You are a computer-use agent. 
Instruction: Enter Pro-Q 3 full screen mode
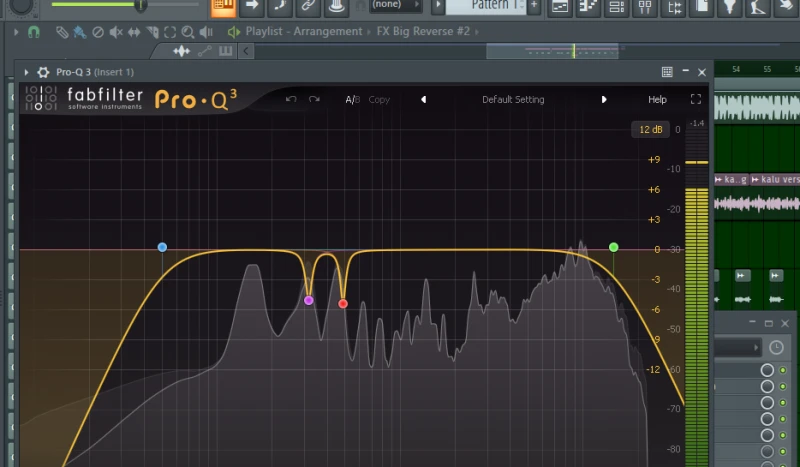pos(696,100)
